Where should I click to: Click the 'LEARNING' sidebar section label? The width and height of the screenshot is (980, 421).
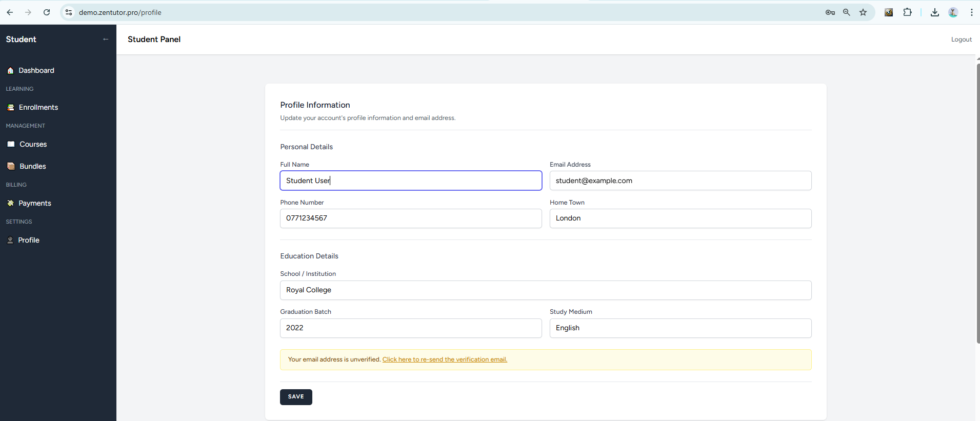(x=19, y=89)
